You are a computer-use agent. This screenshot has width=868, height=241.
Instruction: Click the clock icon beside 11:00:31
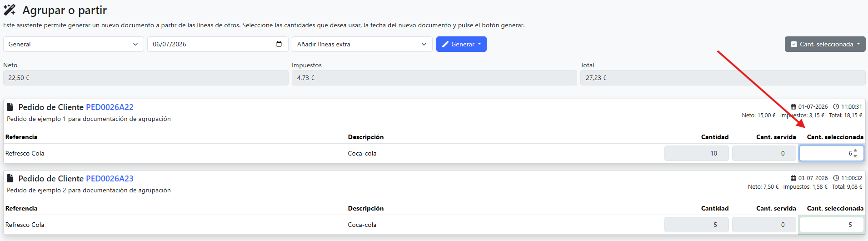(836, 107)
